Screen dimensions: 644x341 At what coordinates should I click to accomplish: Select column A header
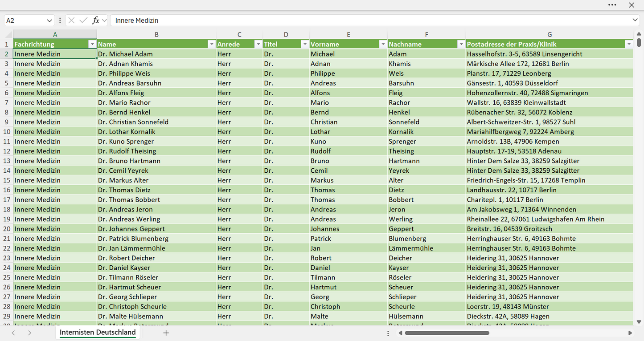[x=55, y=34]
